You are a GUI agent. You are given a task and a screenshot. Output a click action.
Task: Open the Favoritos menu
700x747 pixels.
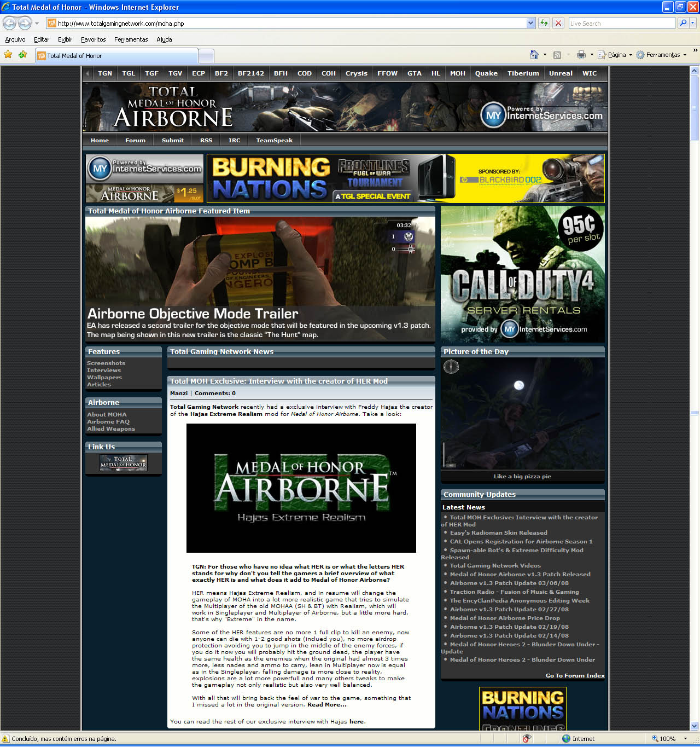click(x=93, y=39)
